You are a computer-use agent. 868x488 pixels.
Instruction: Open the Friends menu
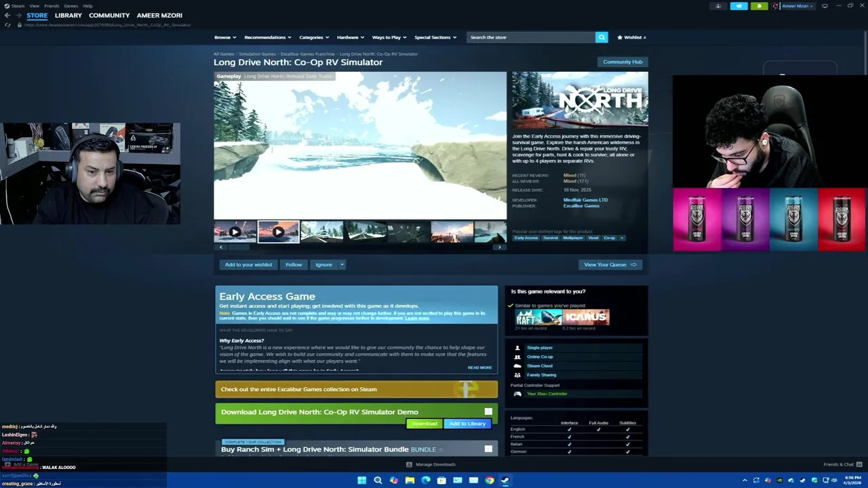pos(52,5)
